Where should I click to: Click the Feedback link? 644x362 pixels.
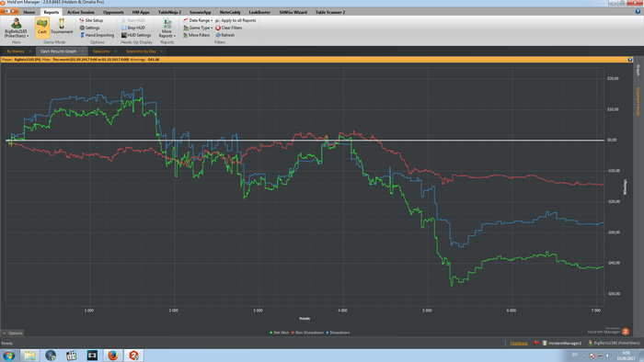[x=519, y=343]
